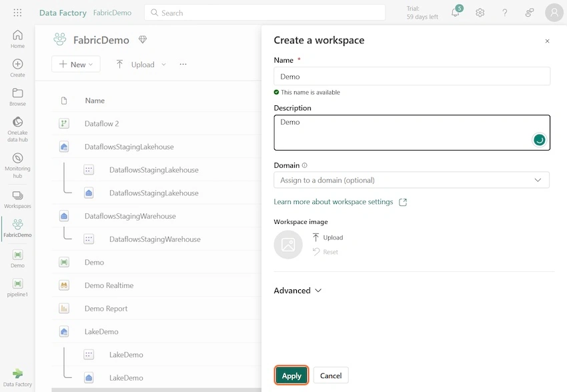Open notifications bell

[x=456, y=12]
